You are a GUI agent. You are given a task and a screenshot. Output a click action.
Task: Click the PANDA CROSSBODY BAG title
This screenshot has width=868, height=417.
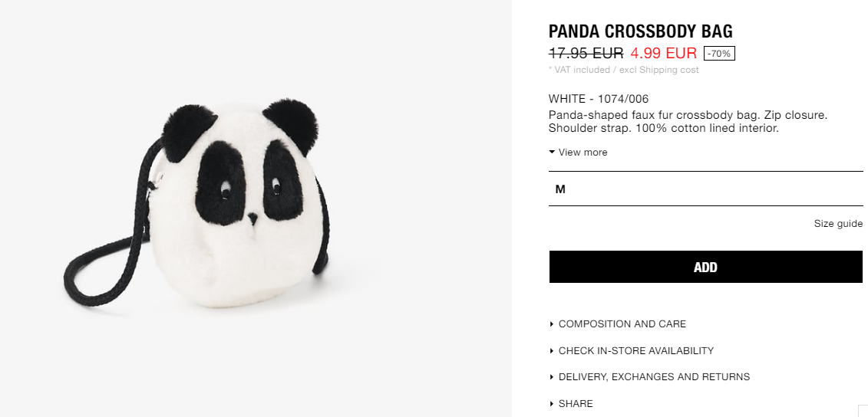point(641,31)
